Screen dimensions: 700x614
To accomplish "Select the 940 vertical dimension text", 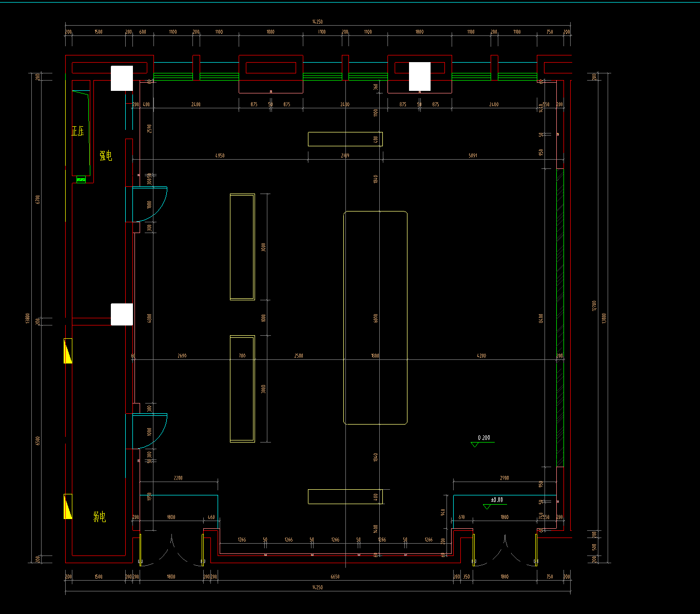I will (443, 512).
